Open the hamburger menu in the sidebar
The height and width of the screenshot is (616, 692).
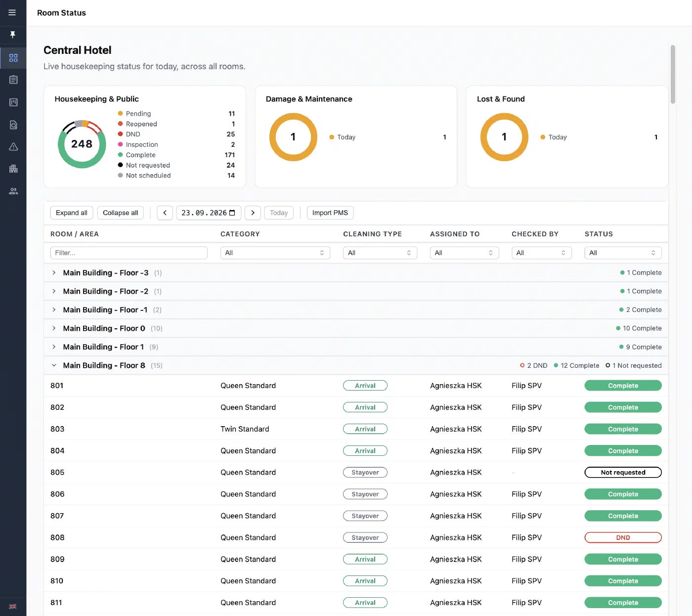12,13
